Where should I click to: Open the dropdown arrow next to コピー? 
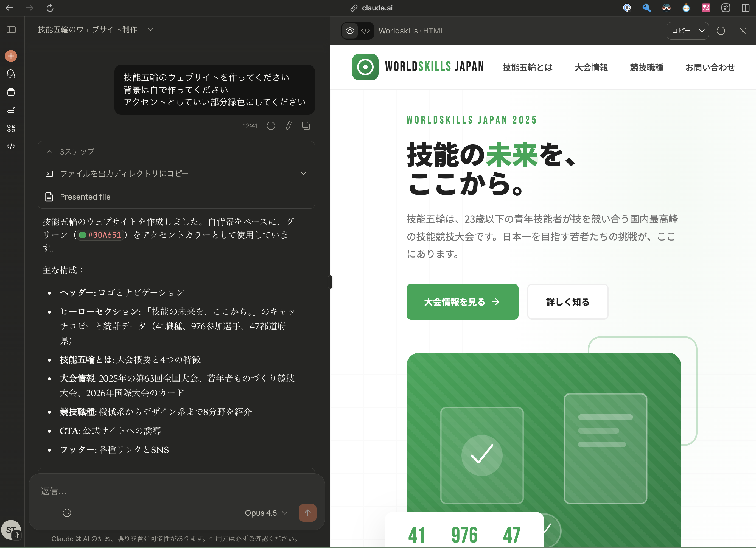tap(702, 31)
